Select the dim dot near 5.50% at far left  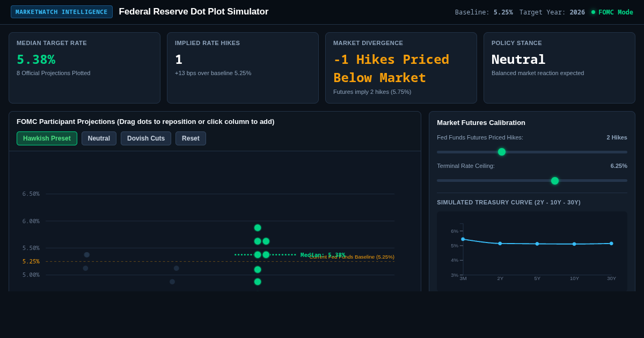(x=87, y=255)
